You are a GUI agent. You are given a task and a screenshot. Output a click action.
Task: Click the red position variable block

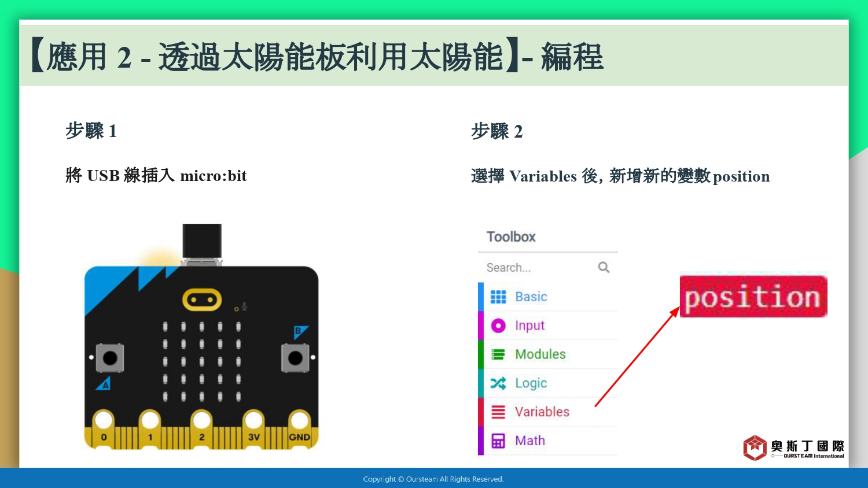point(753,297)
